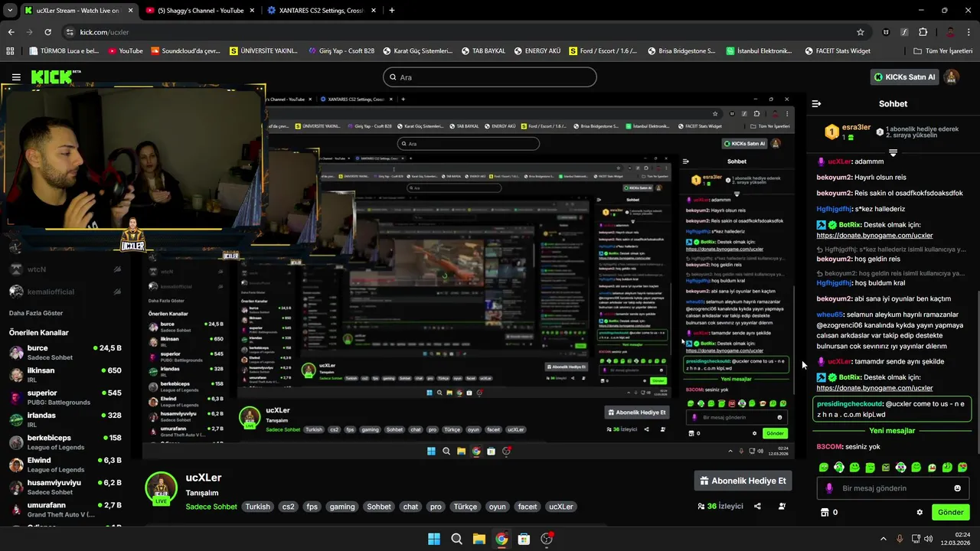This screenshot has height=551, width=980.
Task: Open recommended channel berkebiceps
Action: [x=65, y=442]
